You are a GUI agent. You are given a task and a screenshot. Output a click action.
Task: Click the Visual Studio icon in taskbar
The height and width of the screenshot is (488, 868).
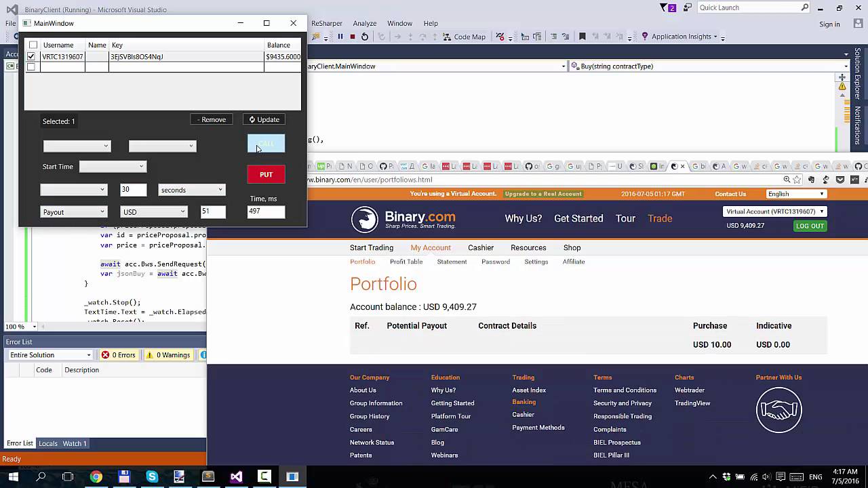point(236,476)
